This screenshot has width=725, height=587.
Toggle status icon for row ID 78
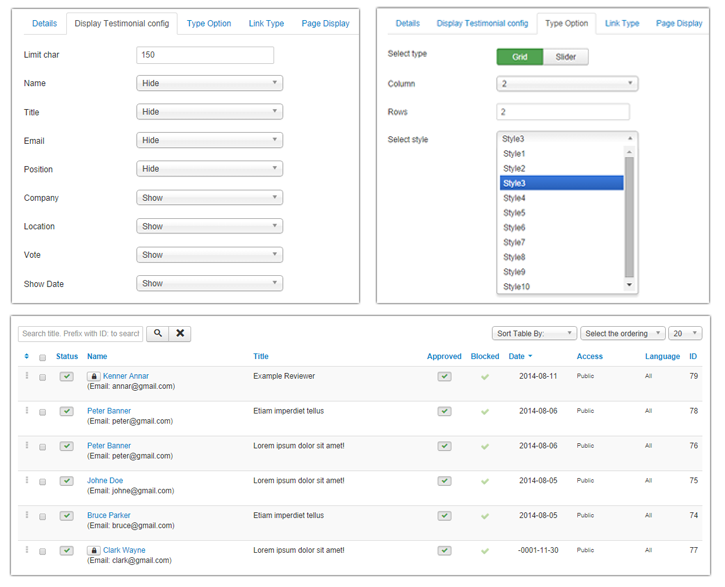[67, 411]
